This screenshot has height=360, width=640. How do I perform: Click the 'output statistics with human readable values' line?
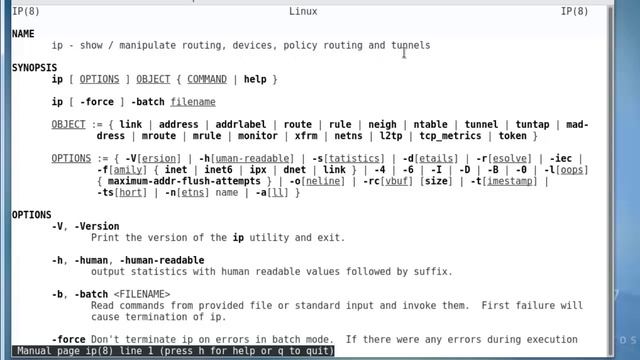272,272
